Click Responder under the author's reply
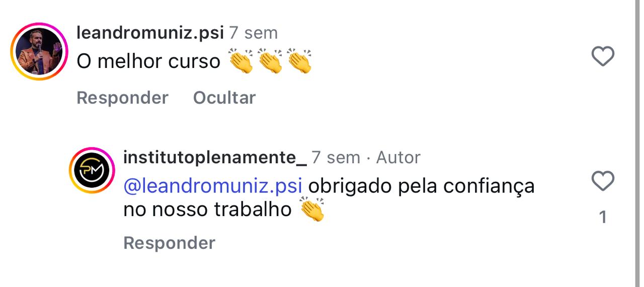Viewport: 644px width, 287px height. [x=169, y=243]
